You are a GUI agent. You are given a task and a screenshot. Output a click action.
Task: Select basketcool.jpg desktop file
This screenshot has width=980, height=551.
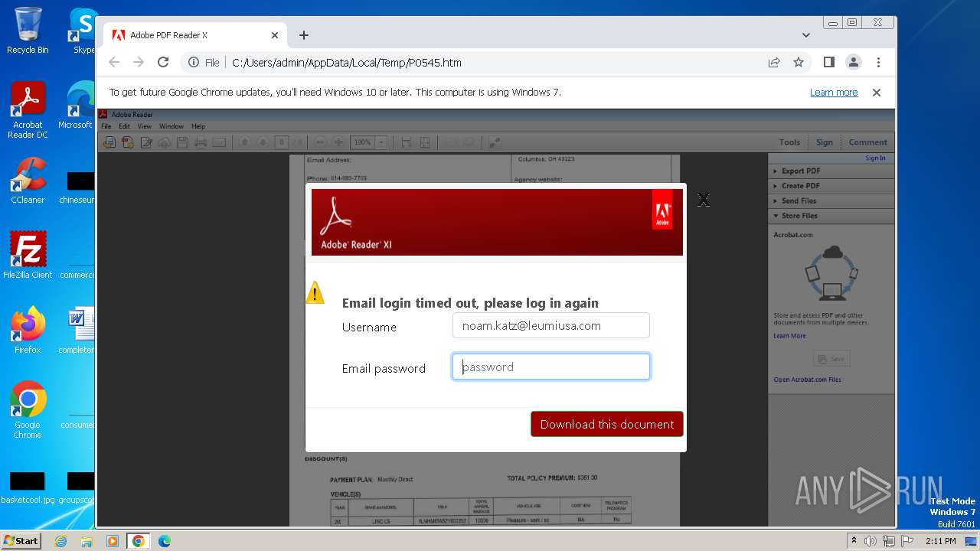tap(28, 487)
